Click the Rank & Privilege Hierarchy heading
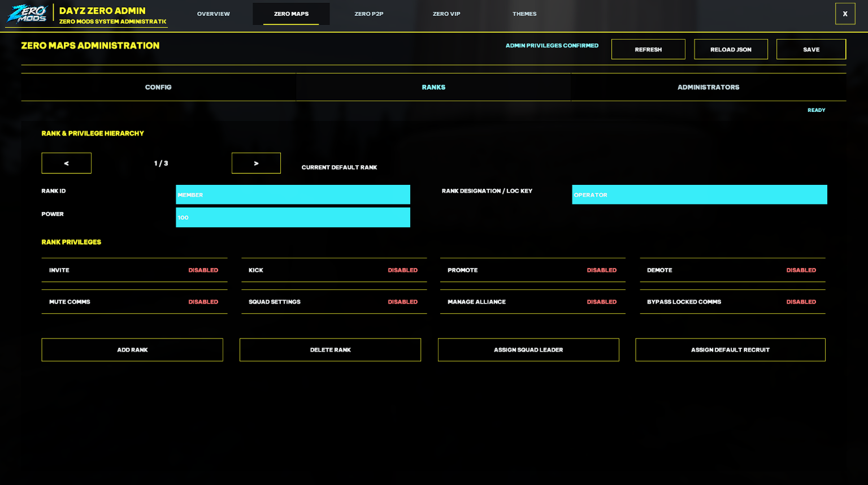 tap(93, 133)
